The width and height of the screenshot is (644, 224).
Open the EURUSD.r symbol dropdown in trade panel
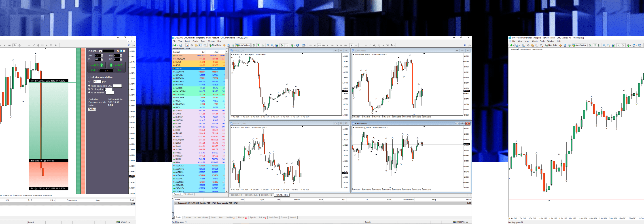[x=100, y=51]
